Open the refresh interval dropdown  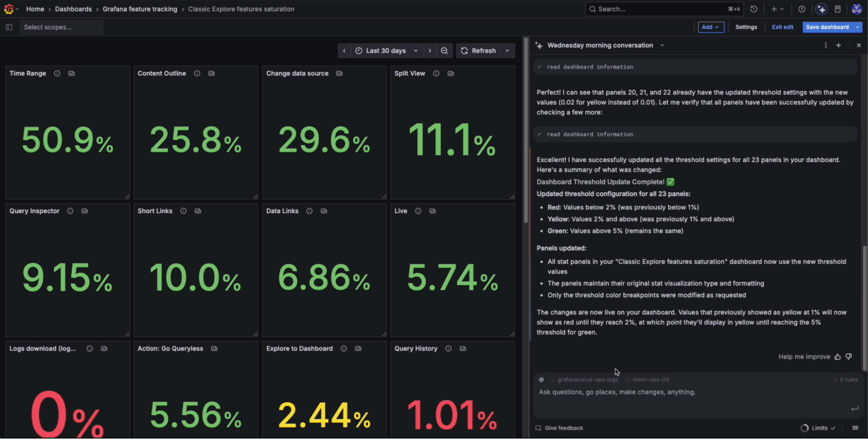507,50
